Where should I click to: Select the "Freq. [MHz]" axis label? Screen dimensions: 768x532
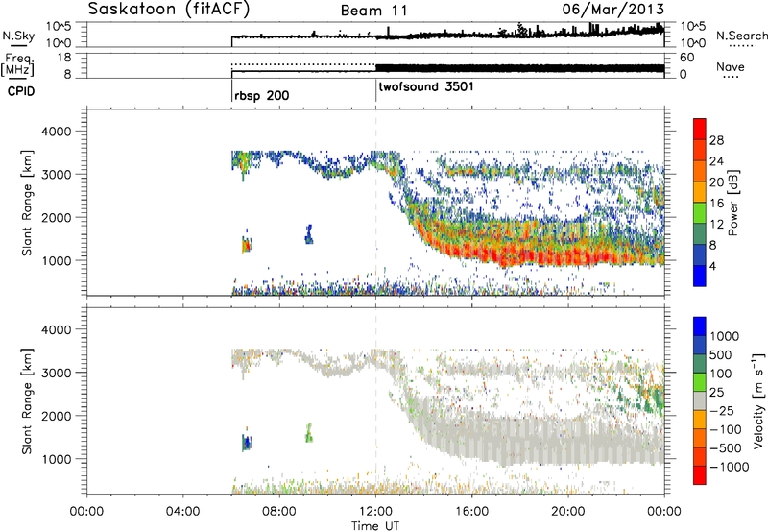17,64
